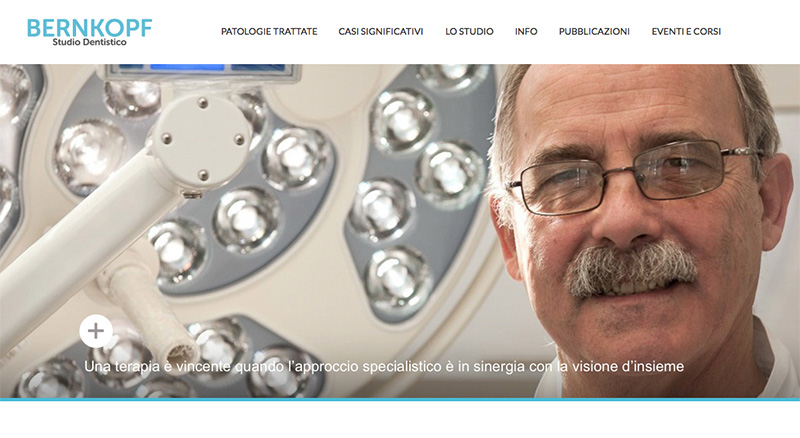Open the Casi Significativi menu item
Screen dimensions: 800x438
point(381,32)
